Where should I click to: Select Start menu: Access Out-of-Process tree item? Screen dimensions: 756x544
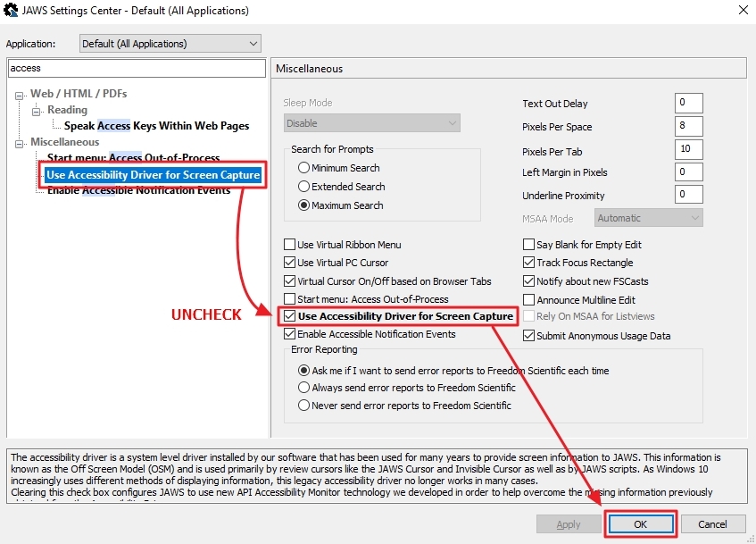coord(134,157)
